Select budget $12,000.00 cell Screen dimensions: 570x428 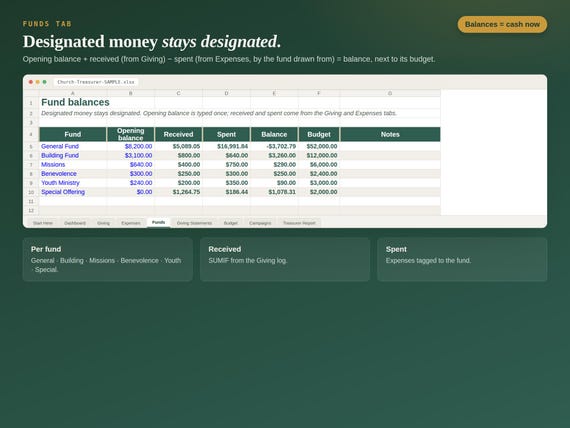tap(319, 155)
